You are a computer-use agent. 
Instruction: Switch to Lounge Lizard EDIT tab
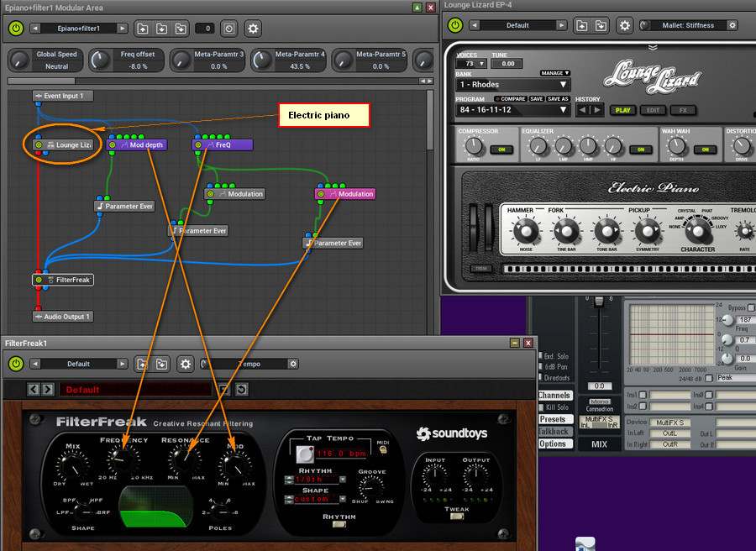654,110
